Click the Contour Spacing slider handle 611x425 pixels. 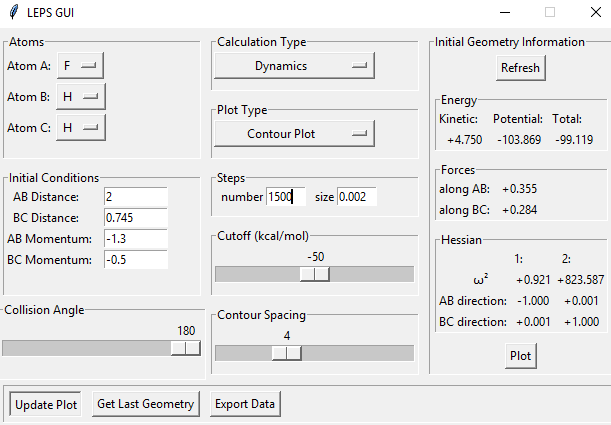[287, 352]
